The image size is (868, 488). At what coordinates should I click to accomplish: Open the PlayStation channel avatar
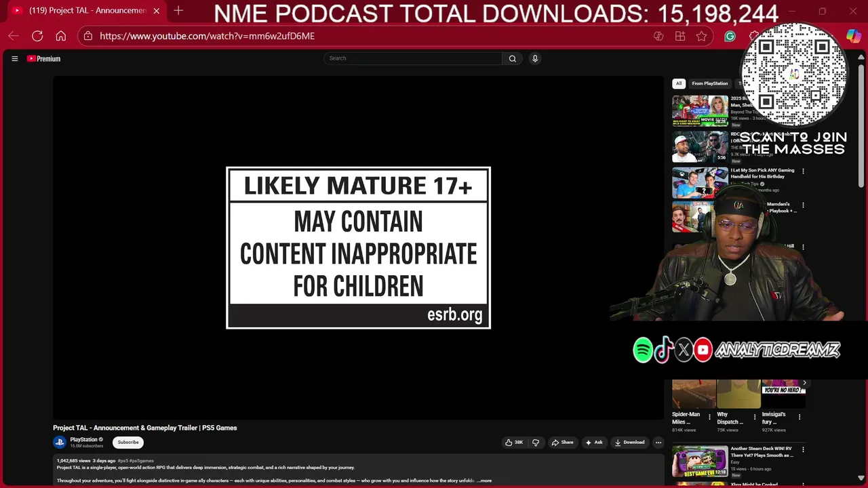(60, 442)
